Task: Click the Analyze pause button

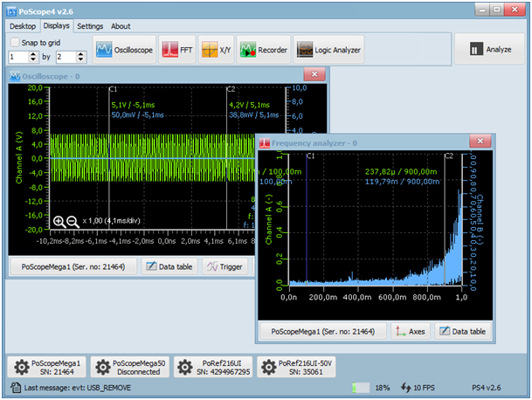Action: pyautogui.click(x=489, y=49)
